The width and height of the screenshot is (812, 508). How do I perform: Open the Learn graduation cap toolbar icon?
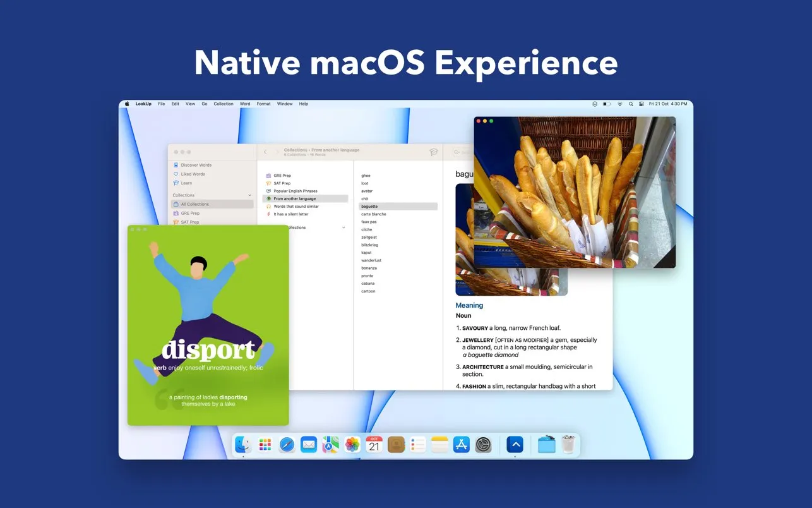tap(434, 152)
